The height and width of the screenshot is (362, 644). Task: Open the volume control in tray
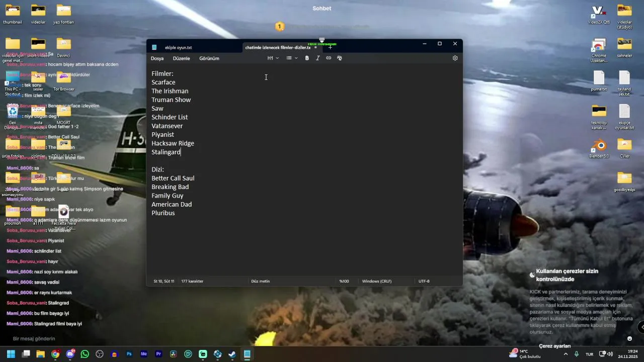point(610,354)
